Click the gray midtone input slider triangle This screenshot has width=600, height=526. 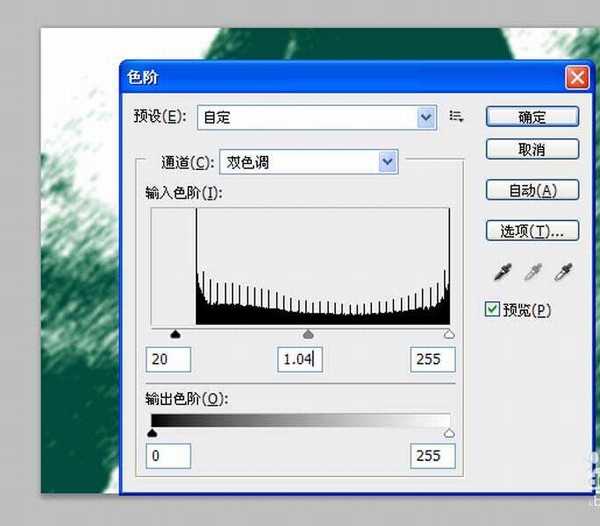308,335
